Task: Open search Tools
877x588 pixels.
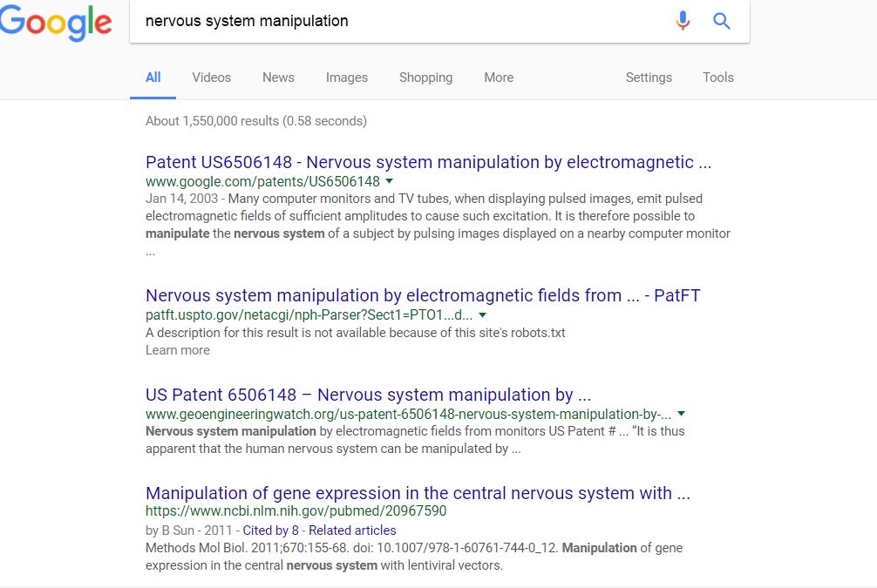Action: [717, 78]
